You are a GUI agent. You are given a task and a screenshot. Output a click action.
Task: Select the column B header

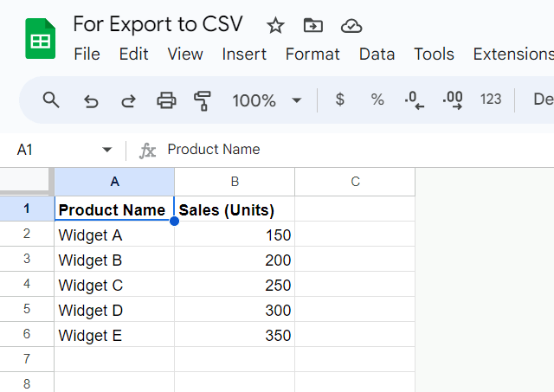(235, 182)
